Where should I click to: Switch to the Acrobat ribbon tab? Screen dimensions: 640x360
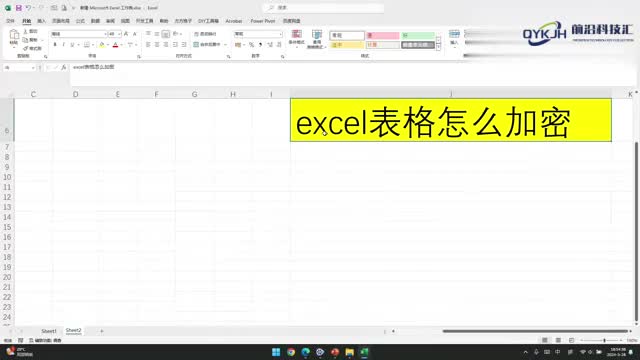[234, 21]
